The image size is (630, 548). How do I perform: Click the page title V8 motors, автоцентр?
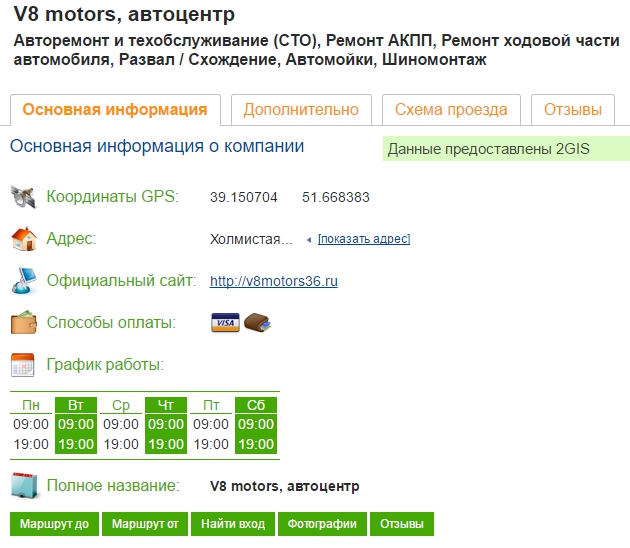[x=124, y=14]
